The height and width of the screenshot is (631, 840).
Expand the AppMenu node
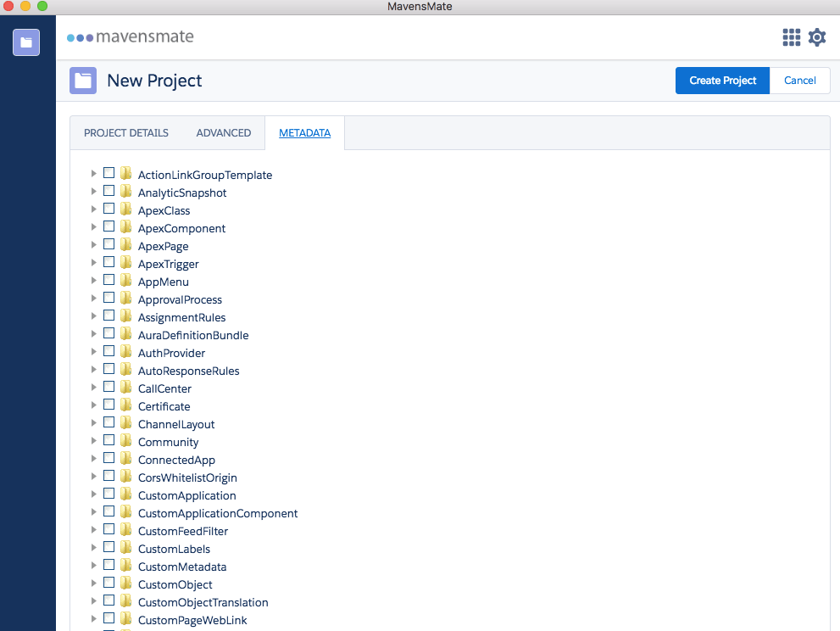pos(93,280)
